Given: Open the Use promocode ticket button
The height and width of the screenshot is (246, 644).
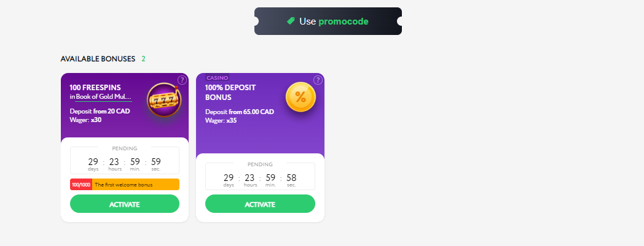Looking at the screenshot, I should [328, 21].
